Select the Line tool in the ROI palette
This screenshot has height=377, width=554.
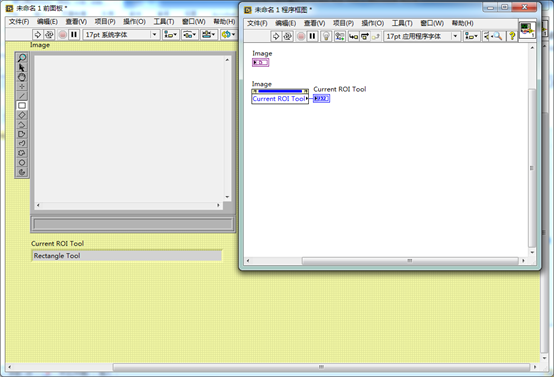click(22, 96)
